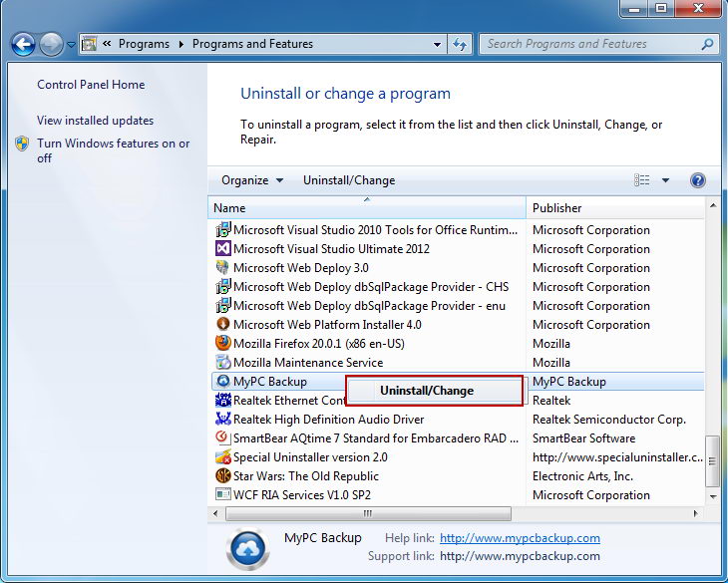
Task: Select 'Microsoft Web Deploy 3.0' row text
Action: click(x=301, y=268)
